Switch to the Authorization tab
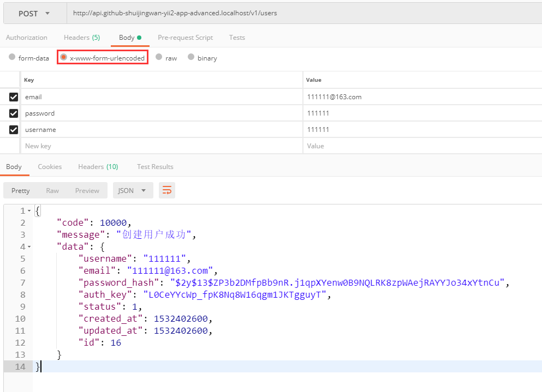This screenshot has width=542, height=392. pos(27,38)
